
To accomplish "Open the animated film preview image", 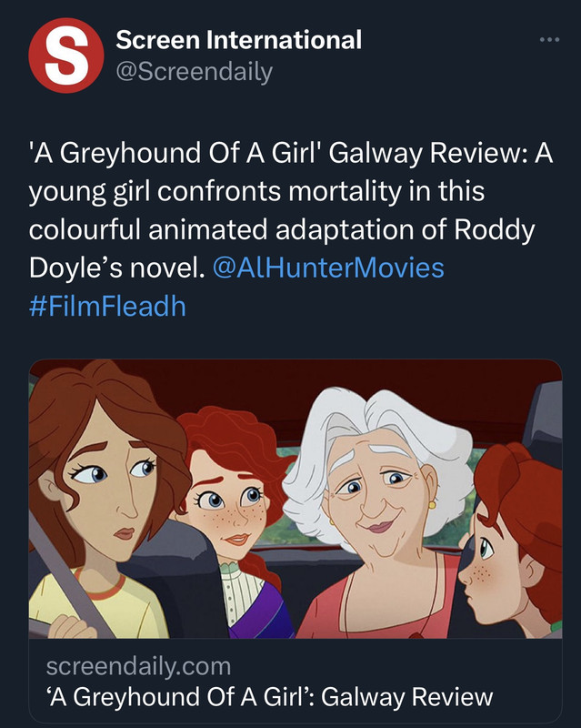I will tap(296, 499).
